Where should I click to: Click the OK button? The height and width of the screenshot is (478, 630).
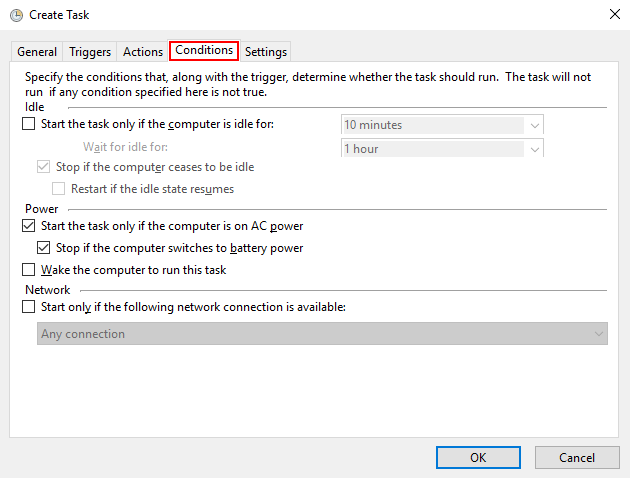pos(478,457)
